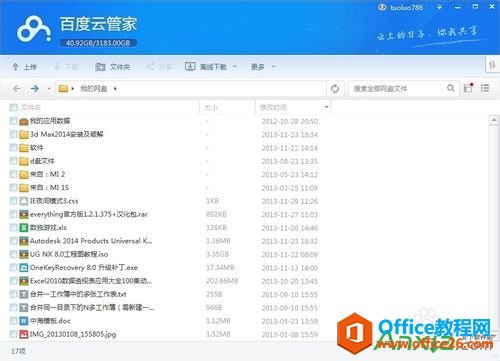Screen dimensions: 500x361
Task: Check the box for Excel2010数据透视表 file
Action: click(13, 281)
